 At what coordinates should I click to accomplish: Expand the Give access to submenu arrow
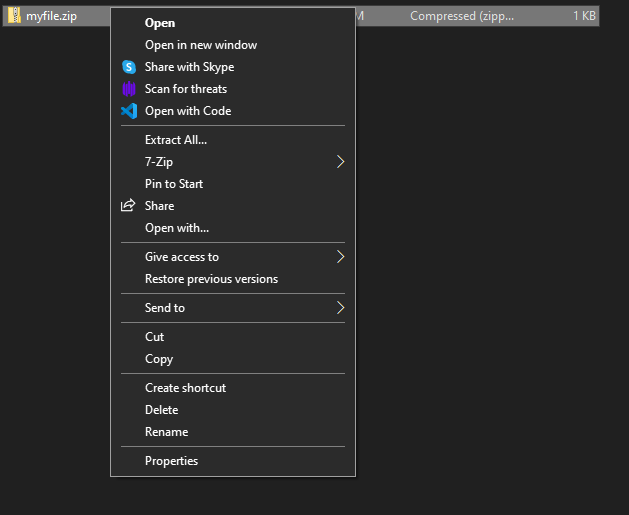[x=340, y=257]
